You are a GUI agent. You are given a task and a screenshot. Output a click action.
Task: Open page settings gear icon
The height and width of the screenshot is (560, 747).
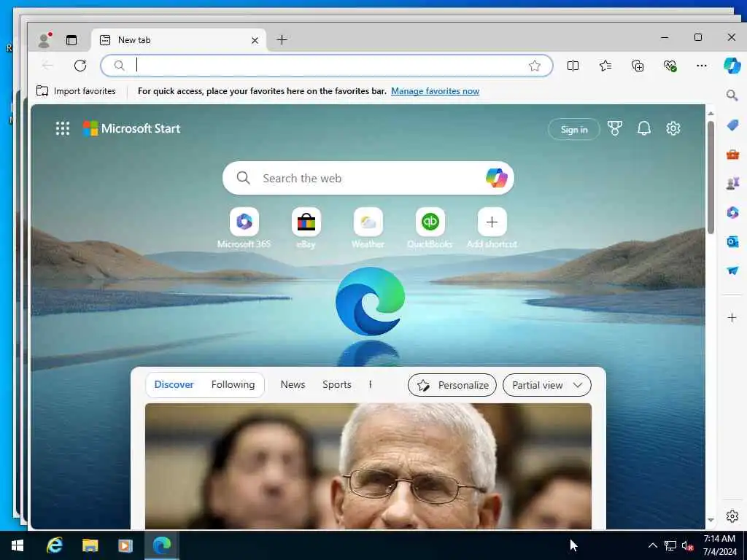[x=673, y=128]
